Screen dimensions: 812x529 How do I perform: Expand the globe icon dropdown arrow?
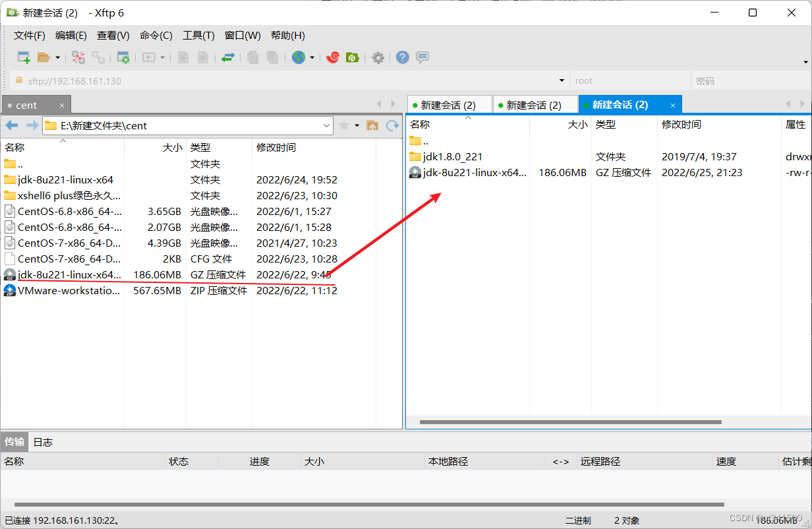[x=312, y=58]
